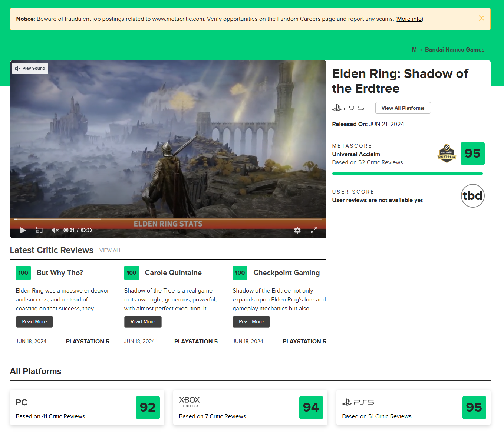Unmute the video volume icon

[55, 230]
